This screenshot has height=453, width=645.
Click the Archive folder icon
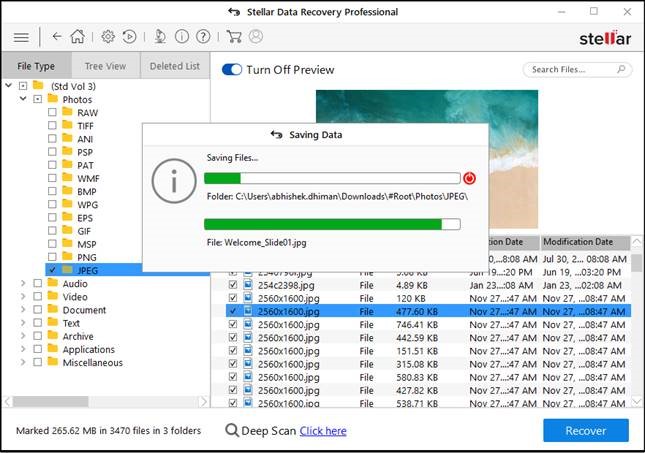[x=52, y=336]
